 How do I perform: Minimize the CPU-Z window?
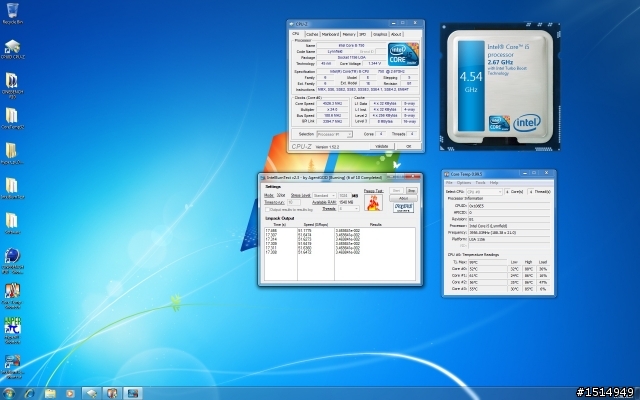pos(393,23)
